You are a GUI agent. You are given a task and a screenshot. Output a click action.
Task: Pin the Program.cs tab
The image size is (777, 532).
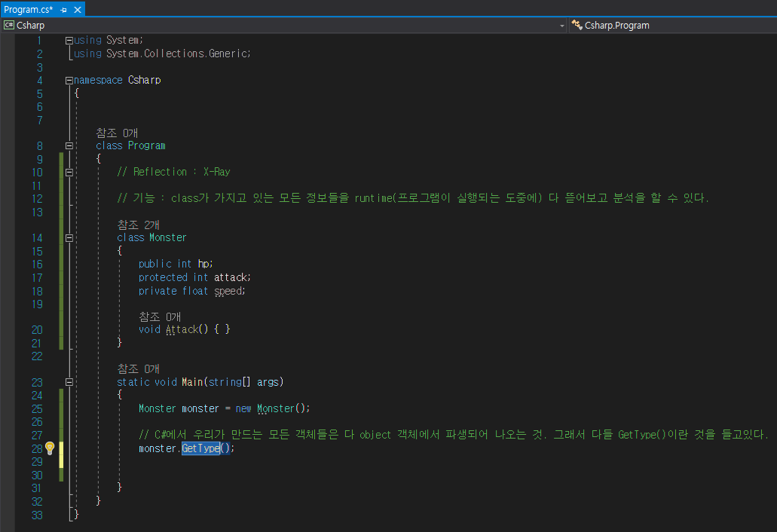(x=63, y=10)
